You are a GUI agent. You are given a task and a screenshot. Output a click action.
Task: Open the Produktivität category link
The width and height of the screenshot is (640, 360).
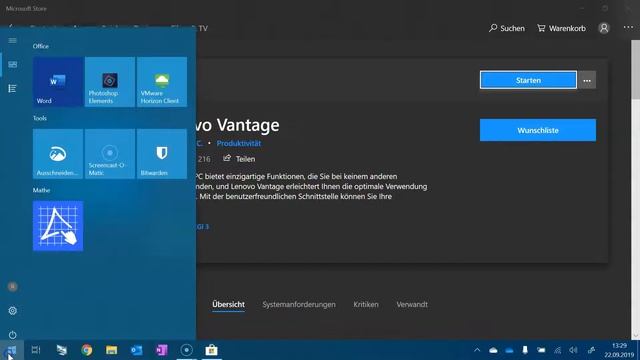(x=239, y=143)
